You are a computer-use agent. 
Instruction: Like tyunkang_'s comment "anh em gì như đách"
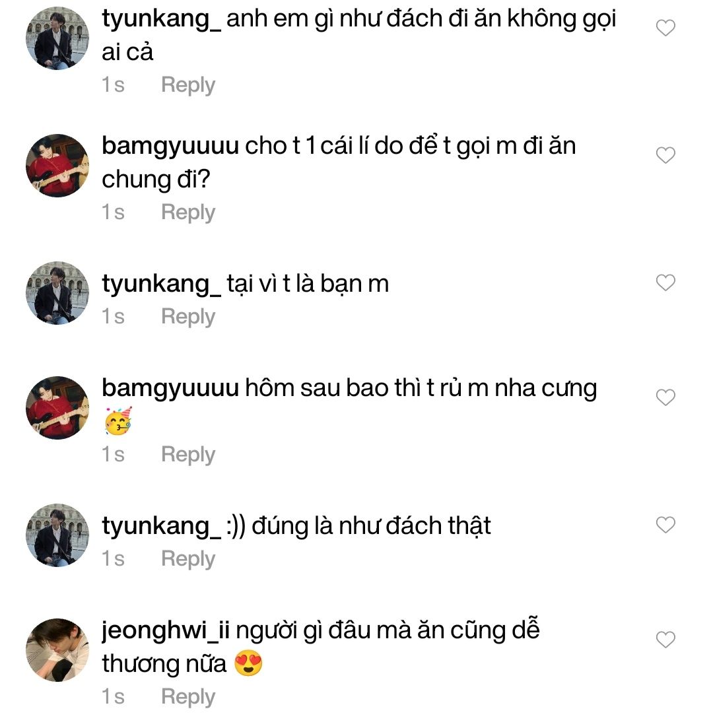tap(665, 28)
